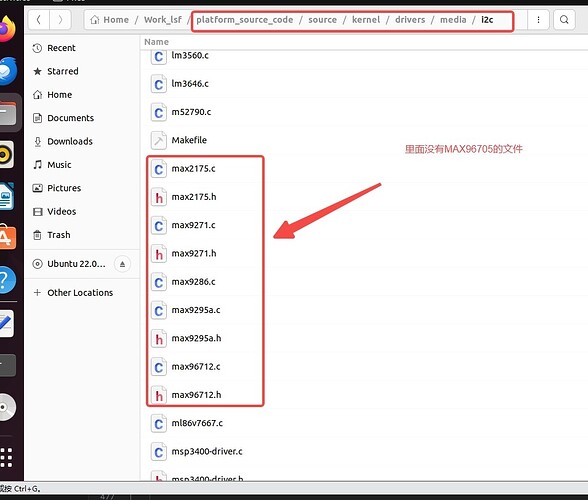Go to the Home breadcrumb in the path bar

coord(110,20)
